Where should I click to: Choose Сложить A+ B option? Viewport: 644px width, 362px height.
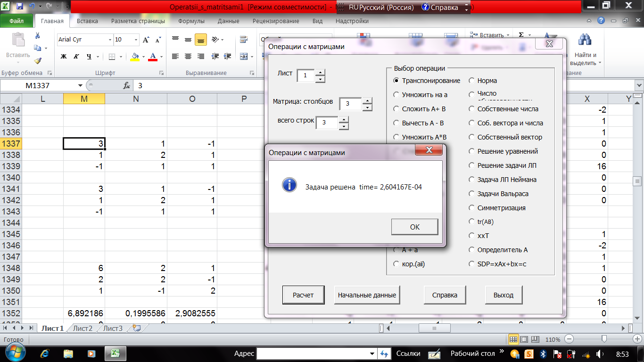click(396, 109)
